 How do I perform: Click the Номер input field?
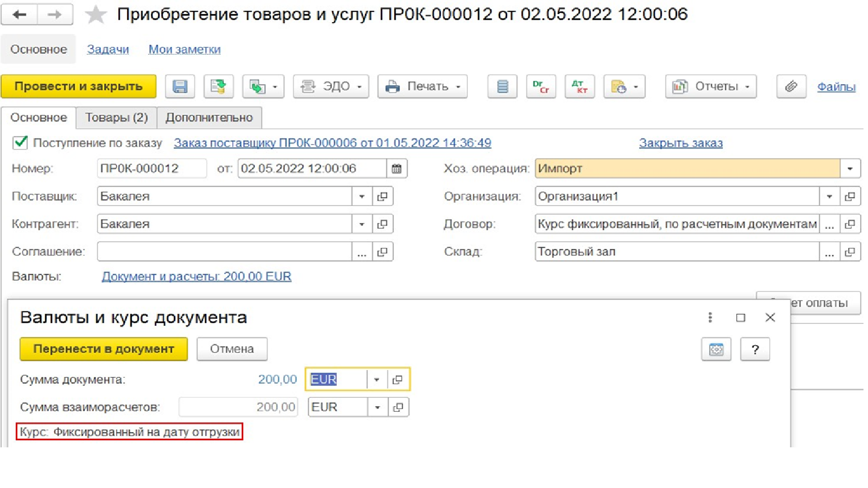(151, 168)
